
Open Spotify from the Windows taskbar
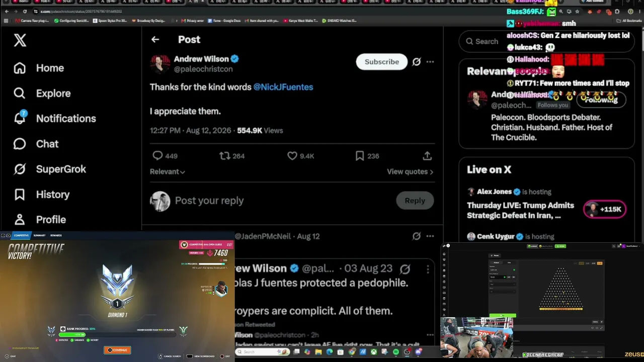[x=396, y=352]
